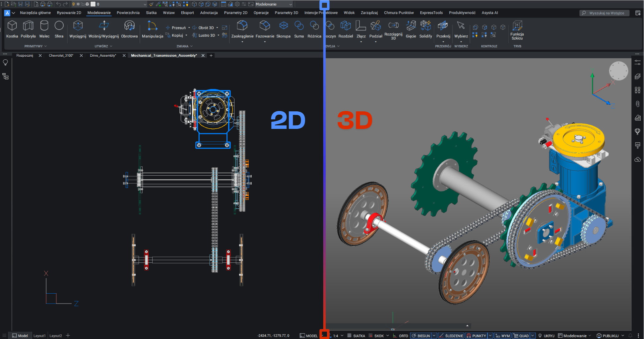Switch to the Chevrolet_3100 document tab
This screenshot has height=339, width=644.
click(x=61, y=56)
